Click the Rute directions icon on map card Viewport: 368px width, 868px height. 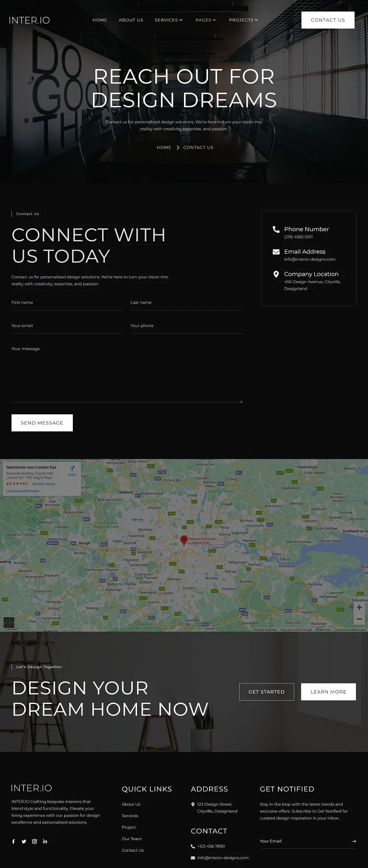[x=72, y=470]
